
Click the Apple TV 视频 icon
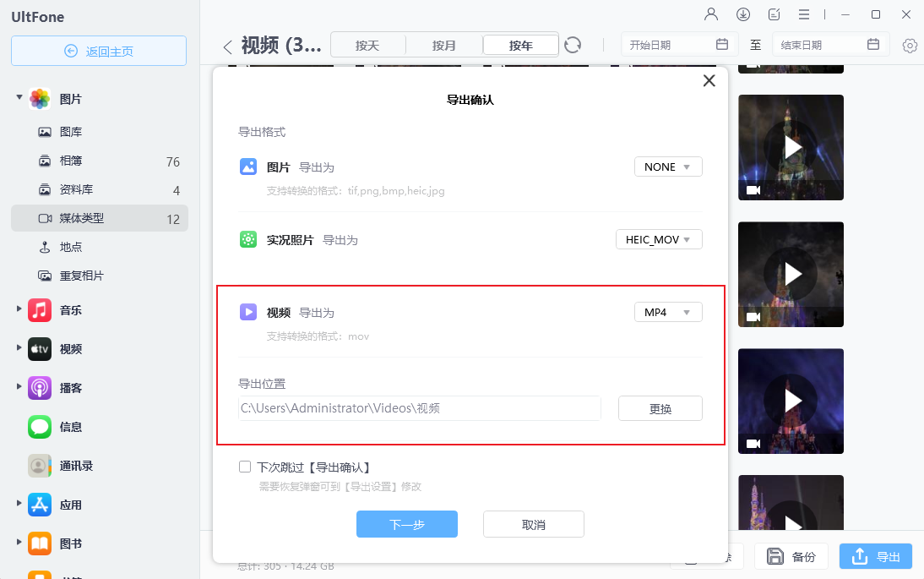(x=40, y=349)
